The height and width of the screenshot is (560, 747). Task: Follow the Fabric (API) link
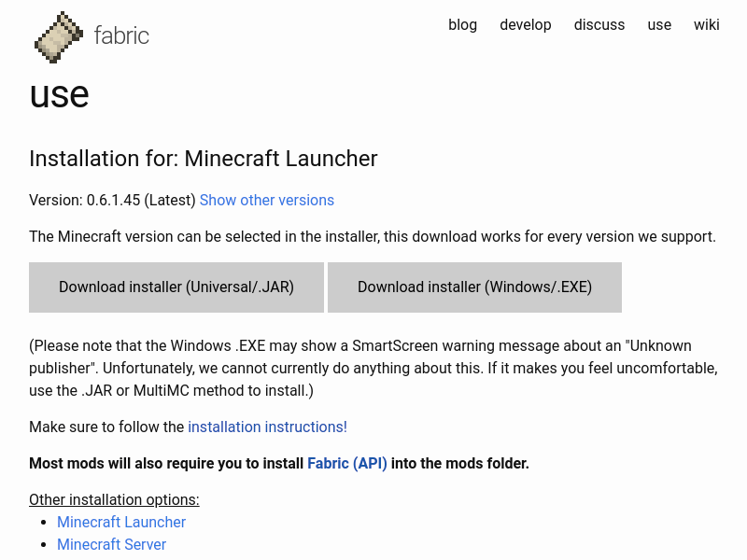pyautogui.click(x=347, y=463)
